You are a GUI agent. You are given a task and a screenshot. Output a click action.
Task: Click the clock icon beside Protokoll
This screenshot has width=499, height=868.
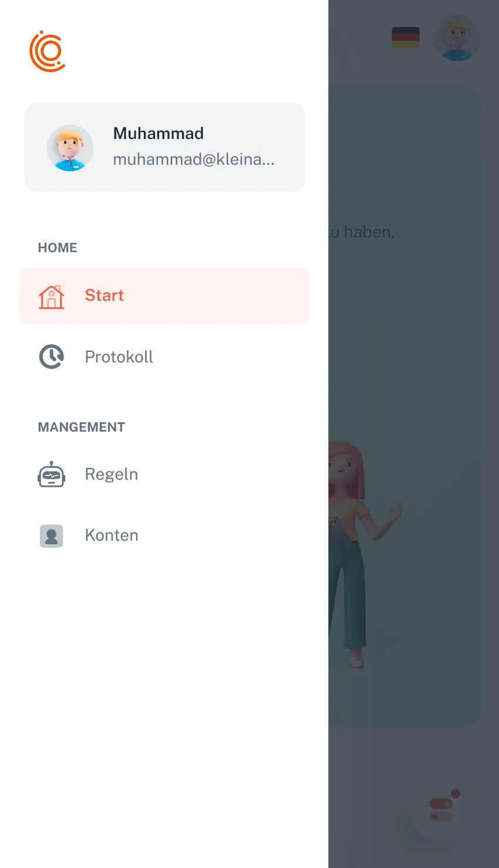[x=51, y=357]
